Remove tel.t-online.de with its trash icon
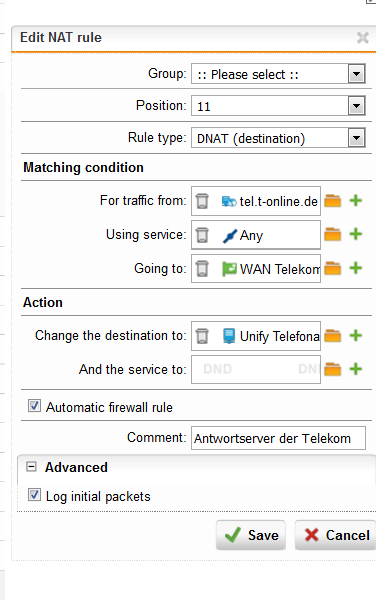Screen dimensions: 376x600 202,201
